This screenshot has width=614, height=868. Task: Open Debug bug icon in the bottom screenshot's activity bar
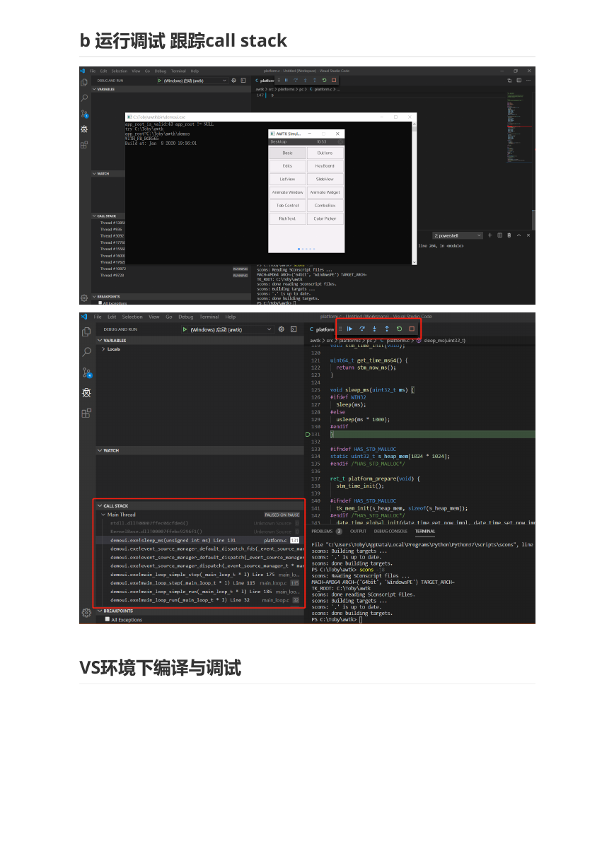pyautogui.click(x=86, y=392)
